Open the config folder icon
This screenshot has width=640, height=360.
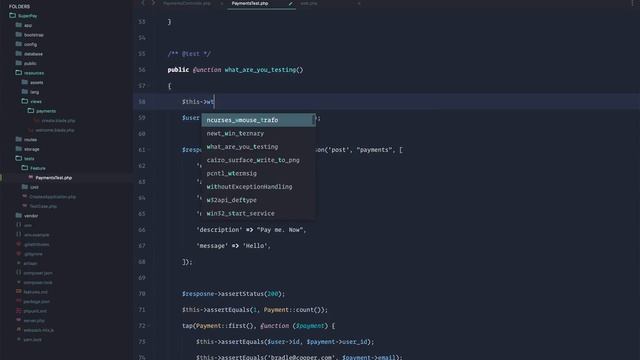coord(19,44)
